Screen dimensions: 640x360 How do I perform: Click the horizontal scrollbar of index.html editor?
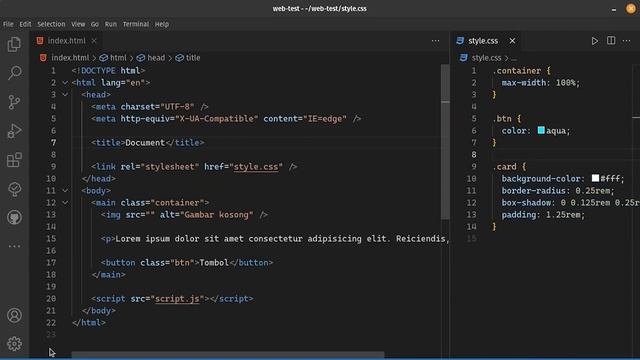(228, 354)
